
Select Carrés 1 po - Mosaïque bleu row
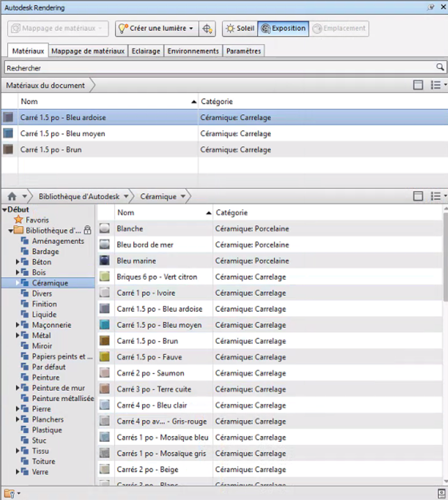pos(270,437)
